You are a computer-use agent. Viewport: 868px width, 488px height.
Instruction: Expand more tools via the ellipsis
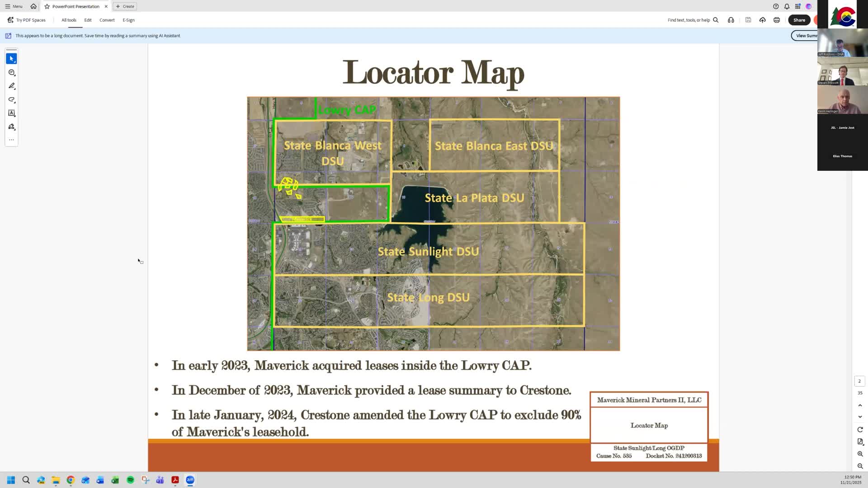(11, 139)
